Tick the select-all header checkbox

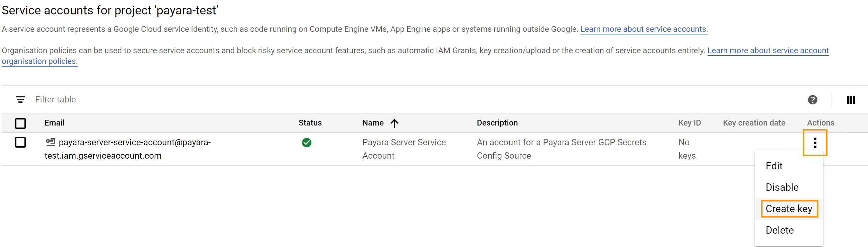point(20,123)
